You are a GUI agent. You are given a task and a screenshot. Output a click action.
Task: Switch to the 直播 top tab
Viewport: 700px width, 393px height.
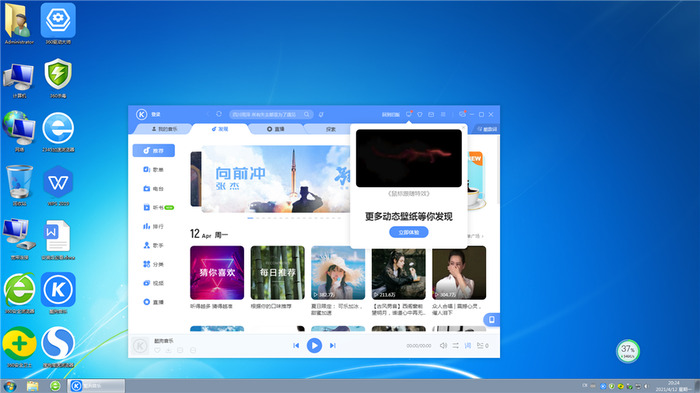276,129
